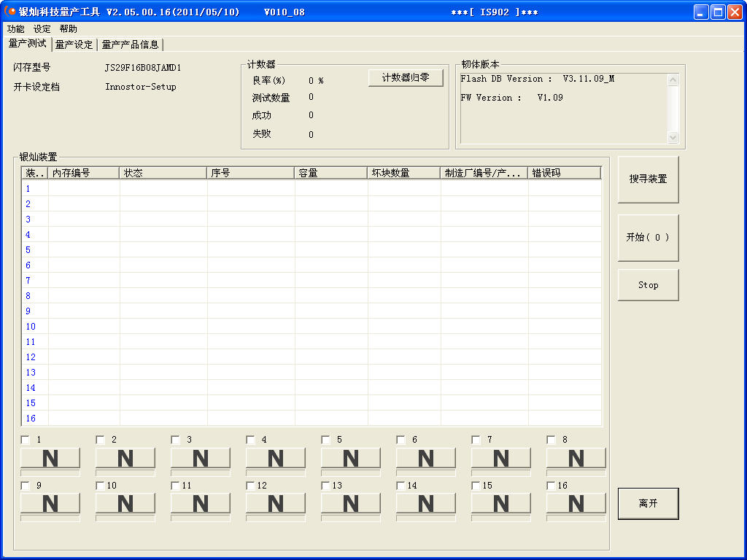The height and width of the screenshot is (560, 747).
Task: Reset counters with 计数器归零 button
Action: pos(406,78)
